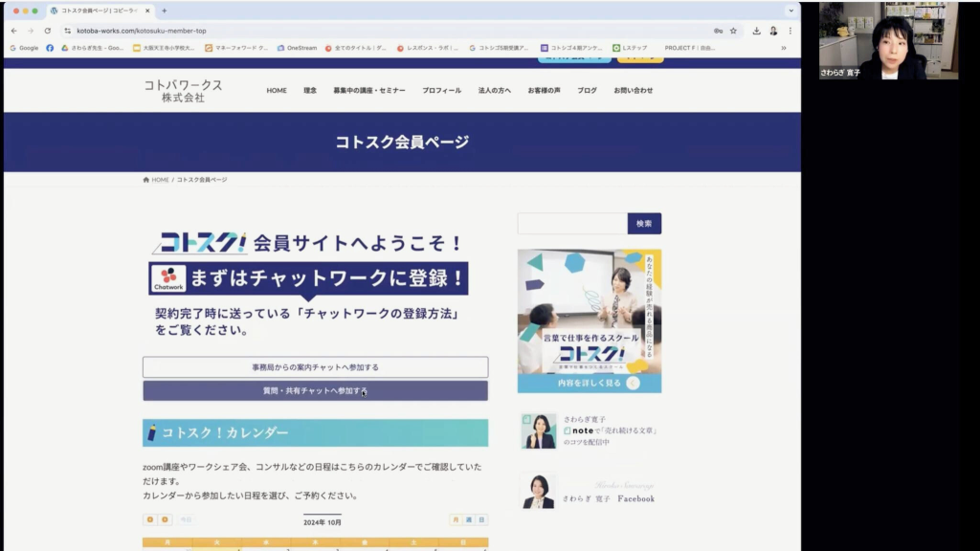Switch calendar to 週 week view
The width and height of the screenshot is (980, 551).
[x=469, y=519]
